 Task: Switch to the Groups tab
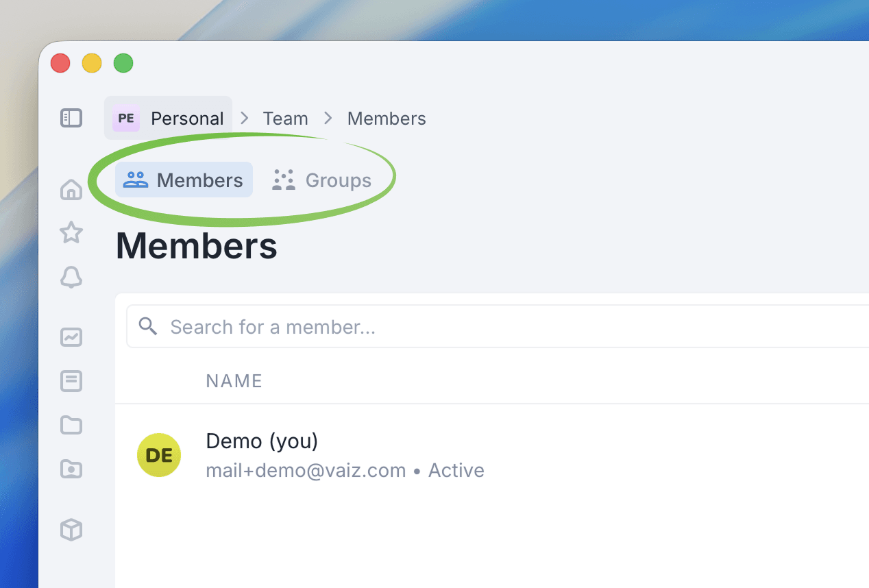point(322,180)
